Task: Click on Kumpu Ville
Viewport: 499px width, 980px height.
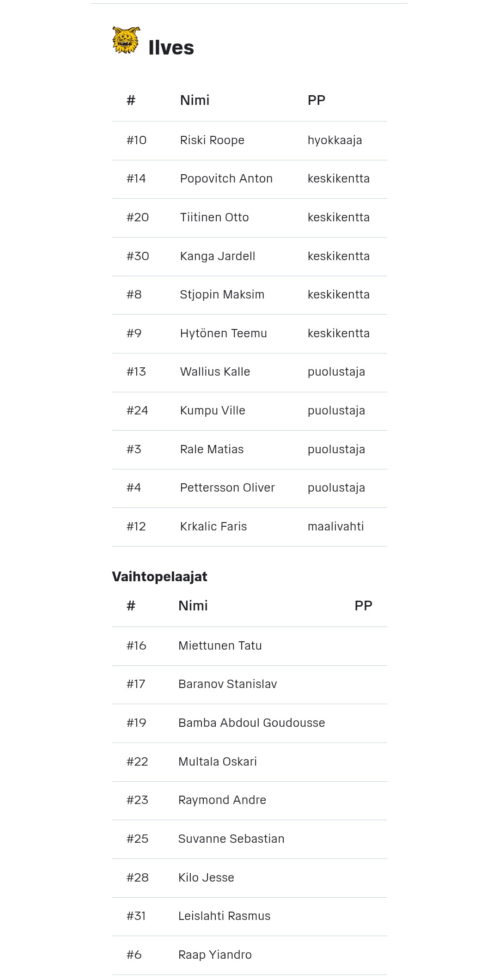Action: coord(213,411)
